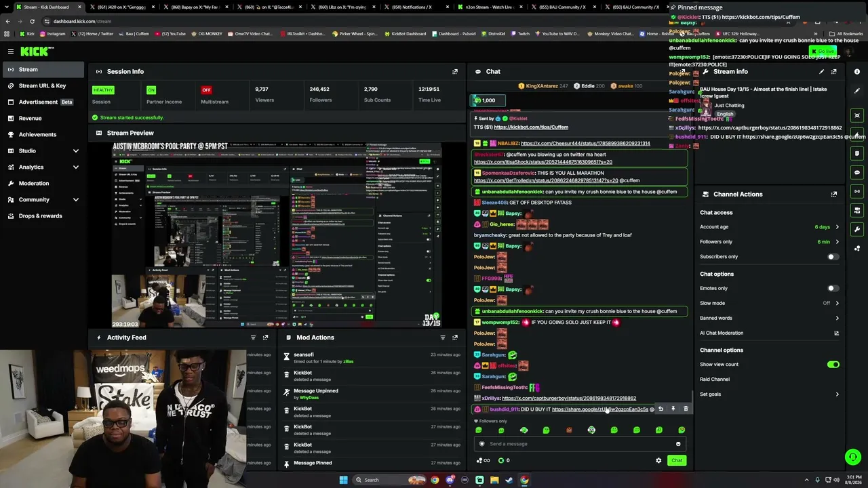The image size is (868, 488).
Task: Reload the browser page
Action: click(32, 21)
